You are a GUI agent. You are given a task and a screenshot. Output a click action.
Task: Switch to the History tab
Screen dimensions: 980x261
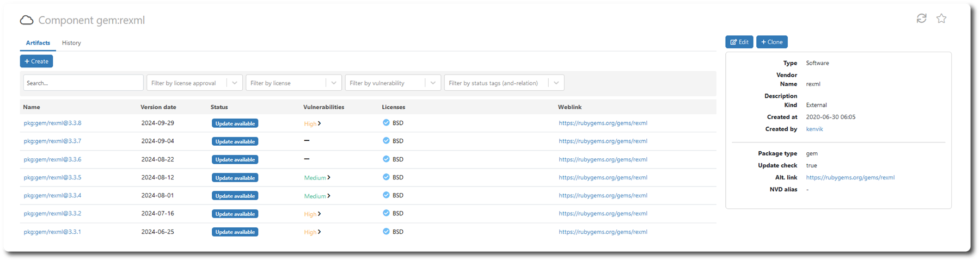(x=71, y=43)
